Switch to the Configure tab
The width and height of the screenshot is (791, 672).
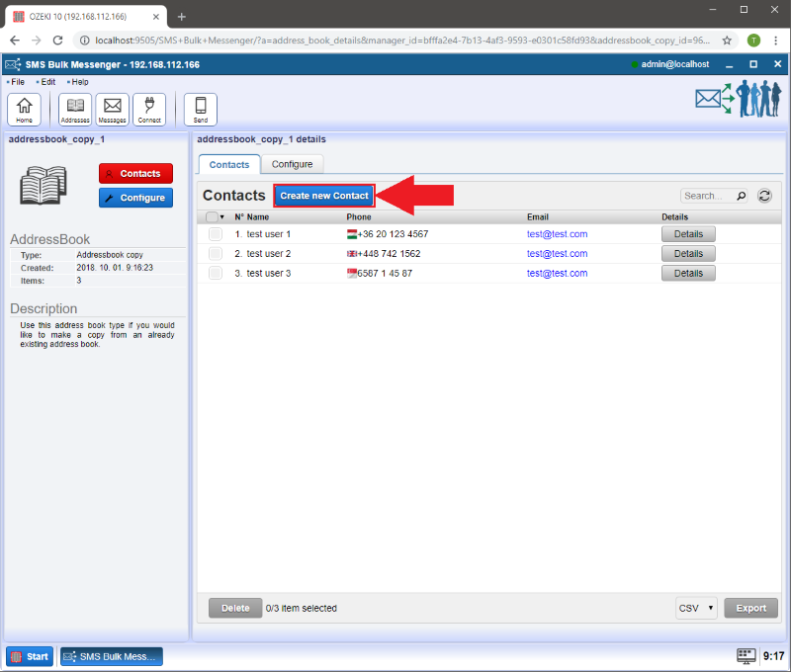292,164
